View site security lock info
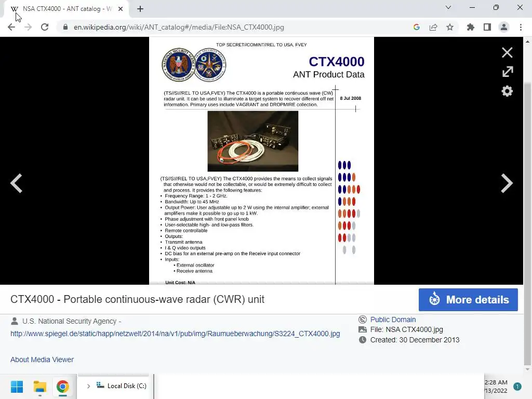The width and height of the screenshot is (532, 399). click(x=65, y=27)
